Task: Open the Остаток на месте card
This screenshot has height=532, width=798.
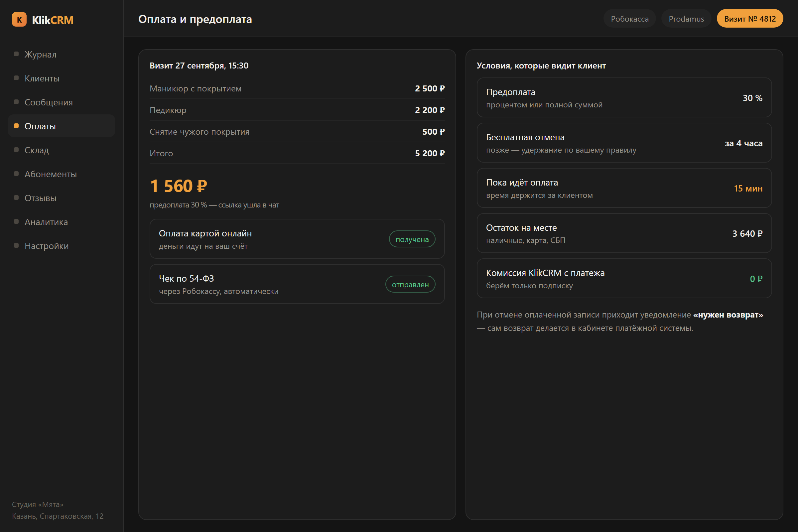Action: [x=624, y=233]
